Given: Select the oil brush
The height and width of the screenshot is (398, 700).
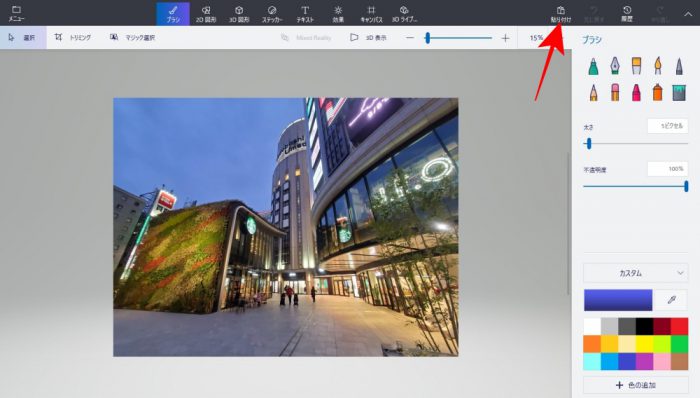Looking at the screenshot, I should pyautogui.click(x=636, y=66).
